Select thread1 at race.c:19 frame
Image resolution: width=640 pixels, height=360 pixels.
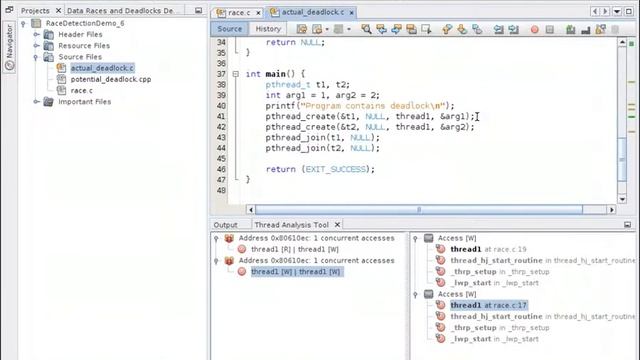[488, 249]
